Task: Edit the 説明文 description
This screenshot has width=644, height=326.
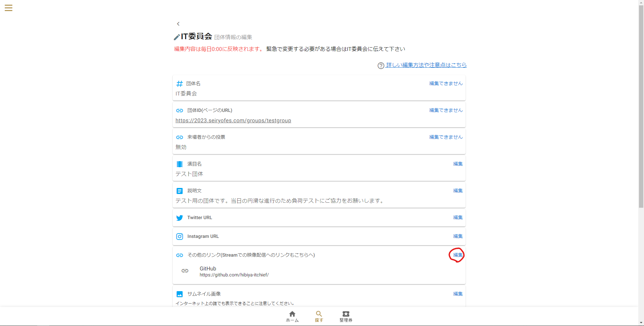Action: click(458, 191)
